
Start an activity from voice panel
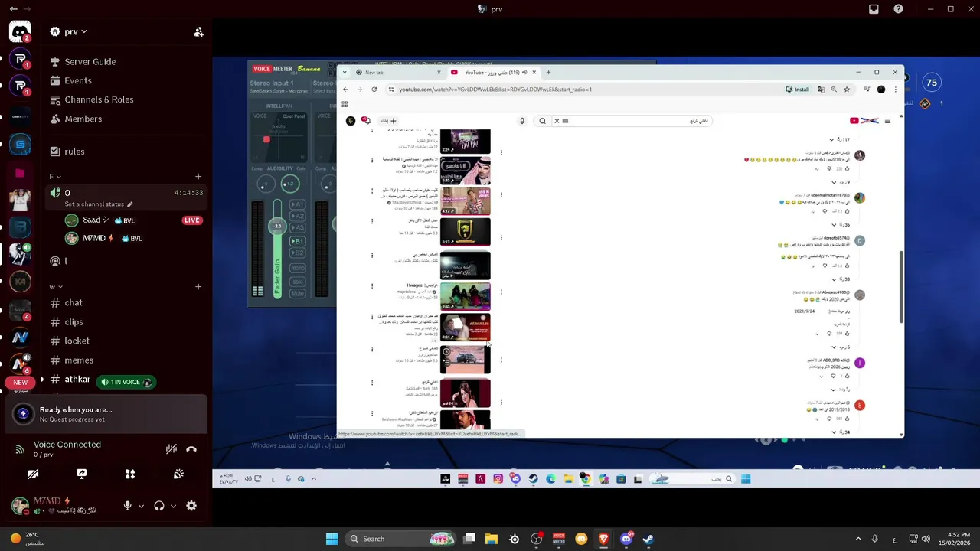click(130, 474)
